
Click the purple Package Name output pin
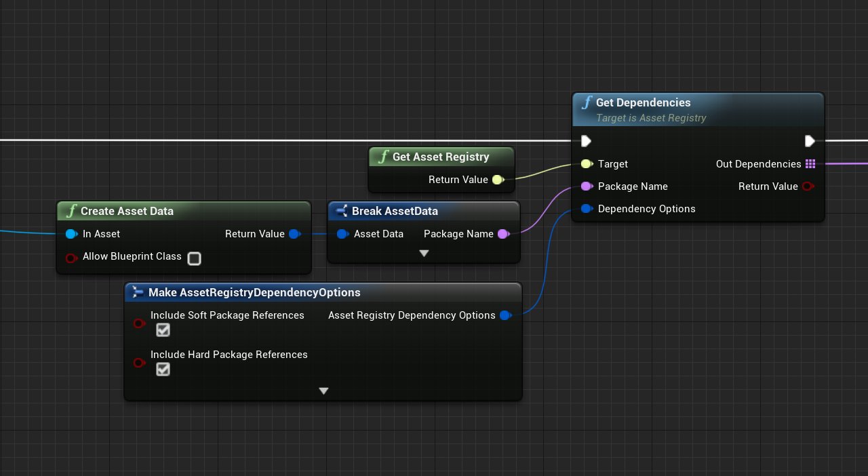pyautogui.click(x=504, y=234)
